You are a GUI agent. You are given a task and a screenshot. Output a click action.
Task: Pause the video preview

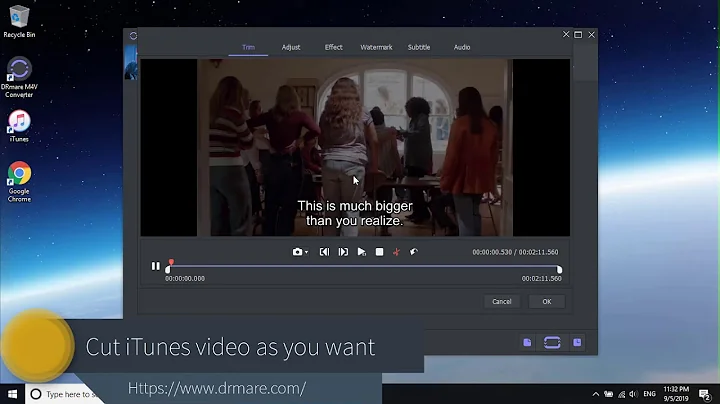tap(156, 266)
